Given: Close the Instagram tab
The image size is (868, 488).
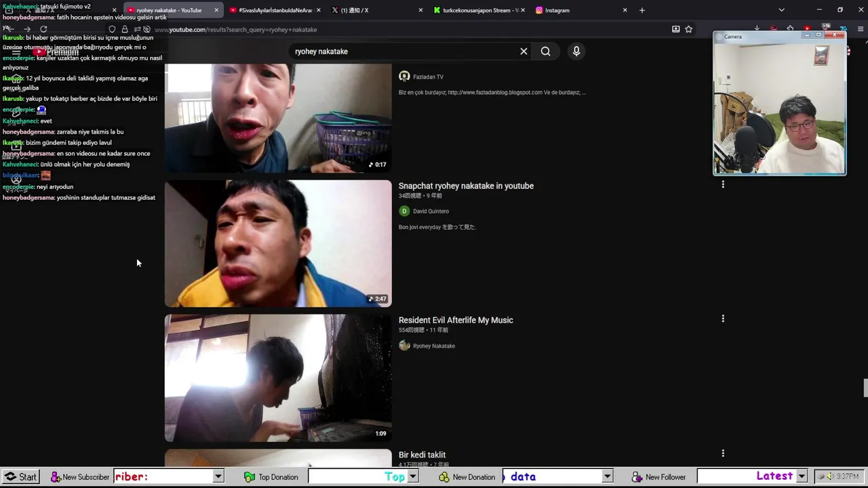Looking at the screenshot, I should [625, 10].
